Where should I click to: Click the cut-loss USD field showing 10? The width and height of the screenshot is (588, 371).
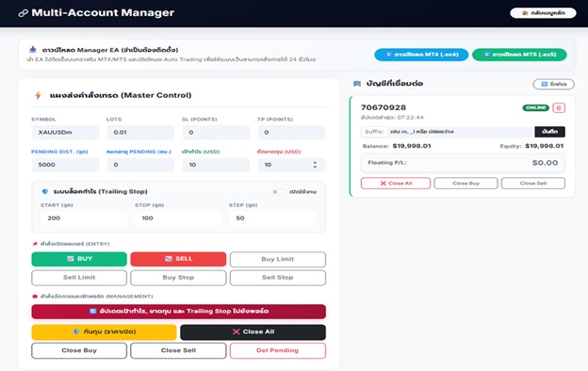pyautogui.click(x=291, y=165)
